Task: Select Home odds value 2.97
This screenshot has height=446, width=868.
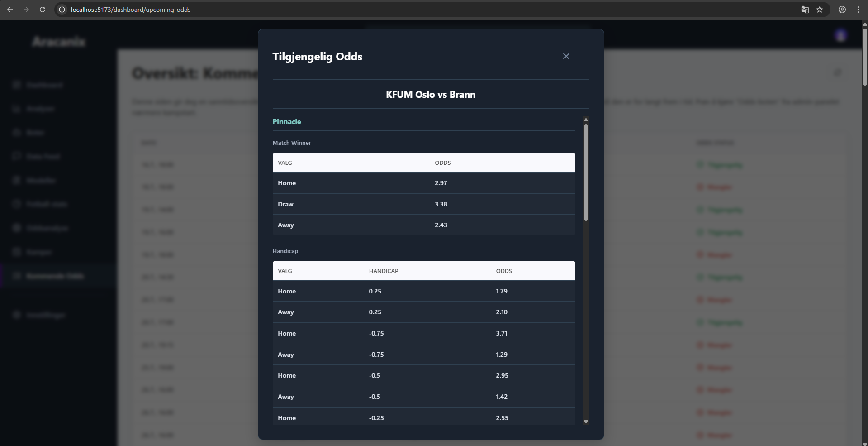Action: (x=441, y=183)
